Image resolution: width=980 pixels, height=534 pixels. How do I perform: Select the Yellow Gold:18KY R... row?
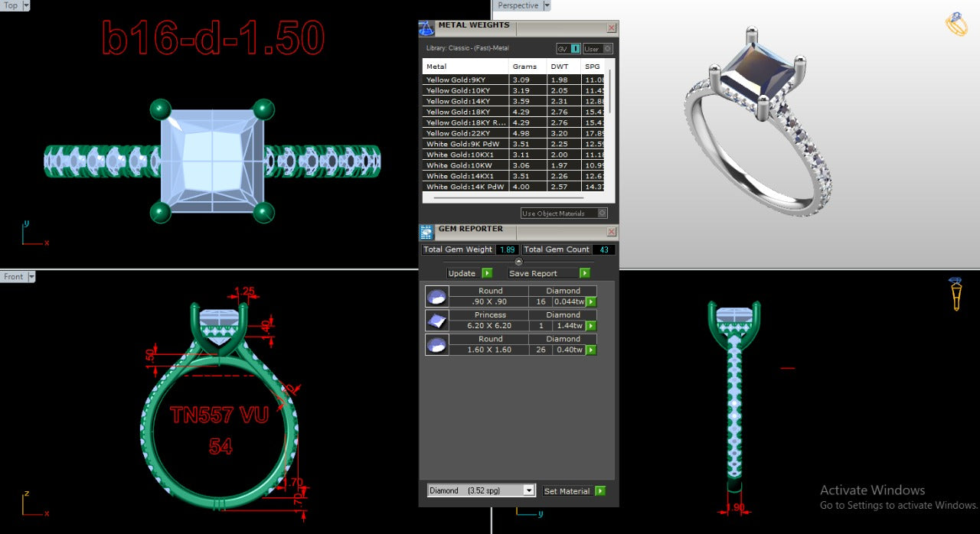tap(514, 122)
